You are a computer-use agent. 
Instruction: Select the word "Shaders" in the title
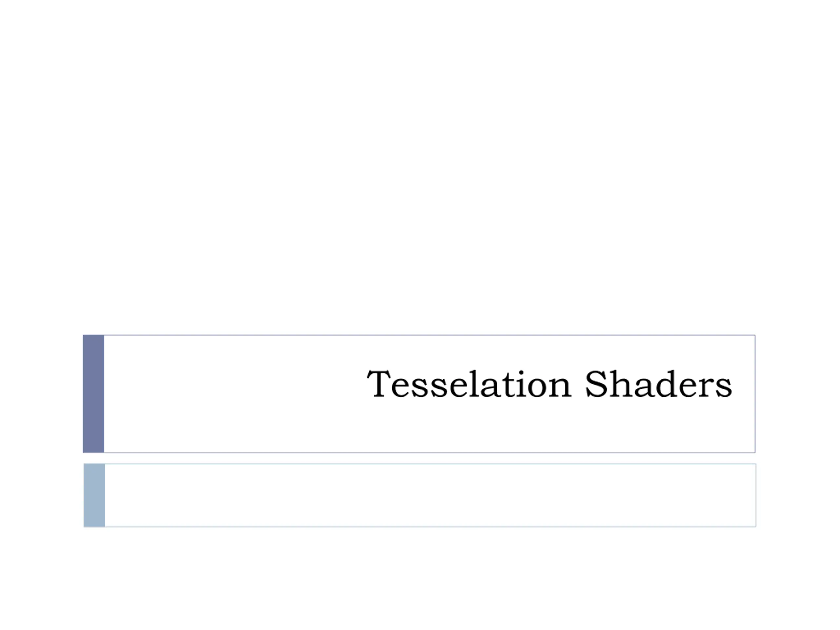tap(659, 384)
